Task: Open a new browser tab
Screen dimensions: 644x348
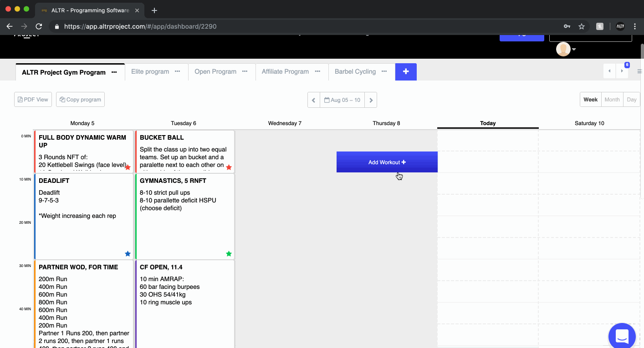Action: pyautogui.click(x=154, y=10)
